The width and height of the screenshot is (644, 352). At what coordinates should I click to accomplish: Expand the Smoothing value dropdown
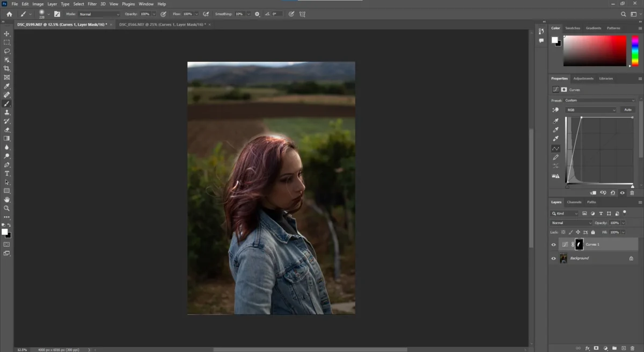pyautogui.click(x=247, y=14)
